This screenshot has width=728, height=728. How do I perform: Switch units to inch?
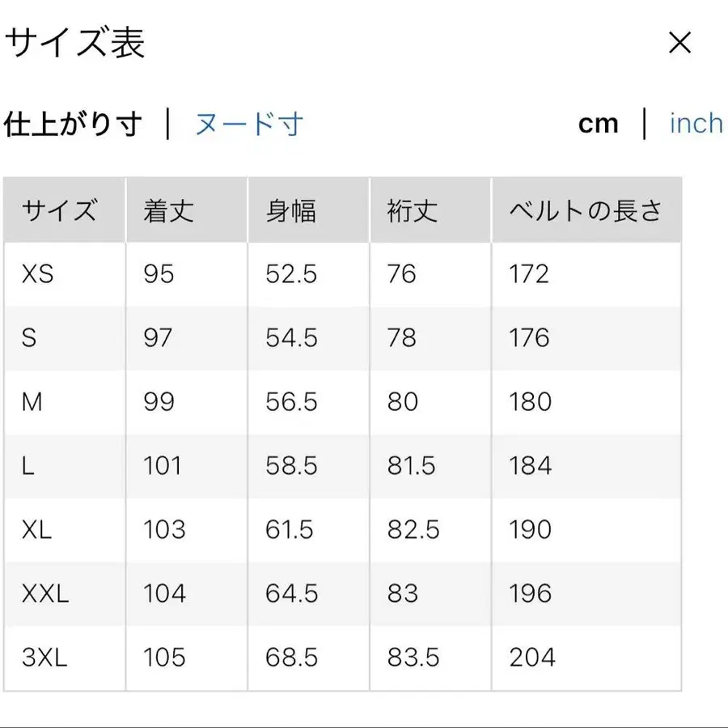point(695,123)
